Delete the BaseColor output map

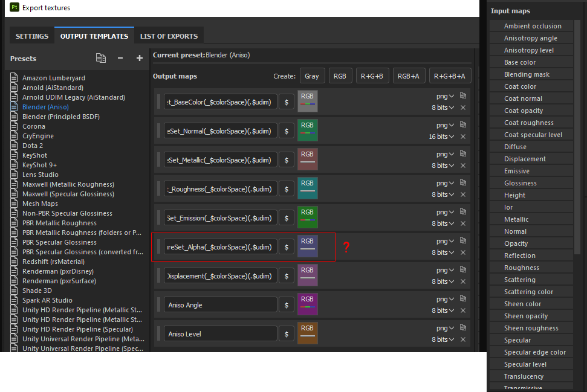pos(463,108)
